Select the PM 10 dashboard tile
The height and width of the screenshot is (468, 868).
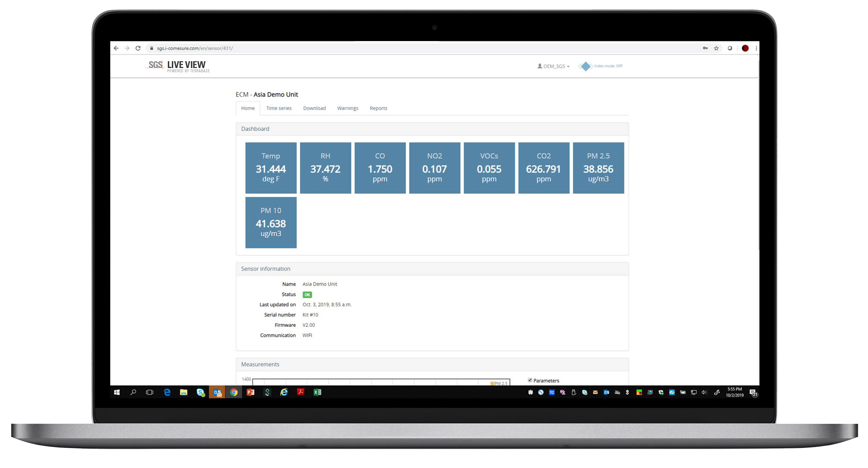click(x=271, y=222)
